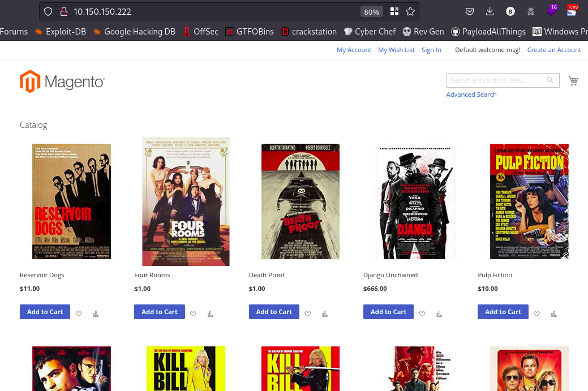Add Reservoir Dogs to compare chart icon
Screen dimensions: 588x391
point(96,314)
